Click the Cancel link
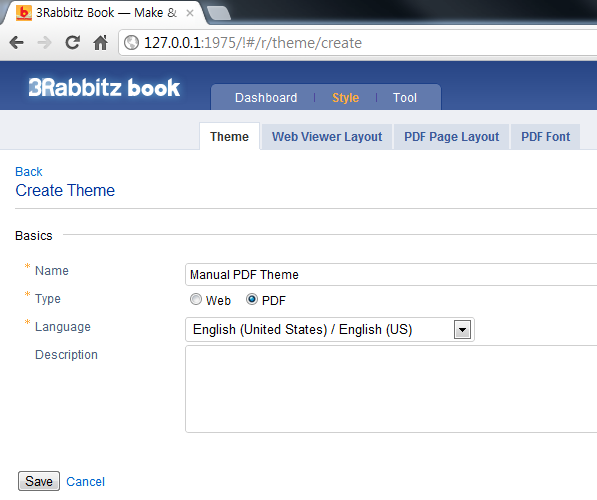Screen dimensions: 597x500 point(85,482)
